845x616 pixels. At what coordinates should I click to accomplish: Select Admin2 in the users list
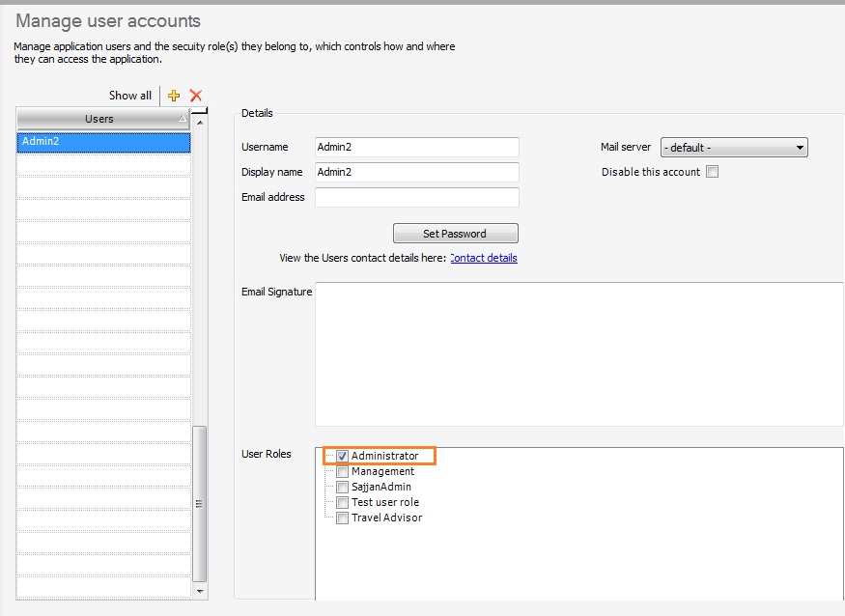[103, 142]
